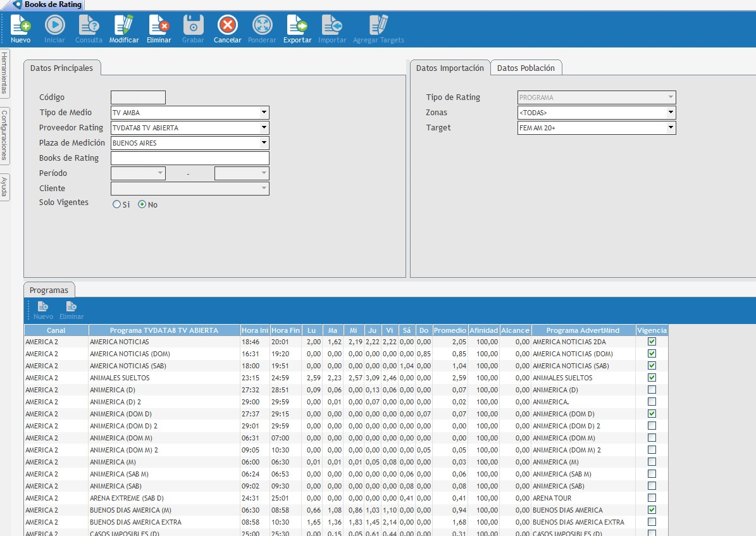The height and width of the screenshot is (536, 756).
Task: Click the Exportar icon
Action: click(x=297, y=25)
